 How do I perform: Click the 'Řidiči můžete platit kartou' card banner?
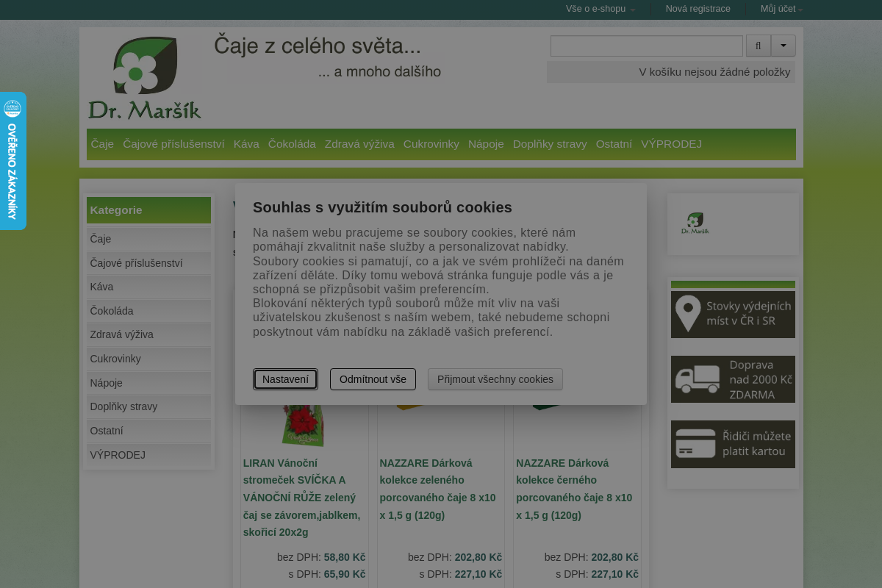733,444
